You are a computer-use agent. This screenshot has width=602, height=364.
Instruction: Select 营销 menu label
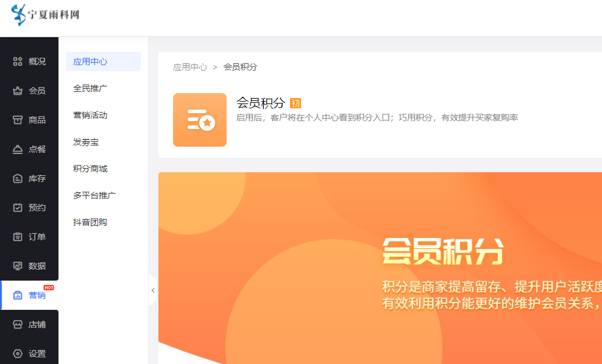(37, 295)
